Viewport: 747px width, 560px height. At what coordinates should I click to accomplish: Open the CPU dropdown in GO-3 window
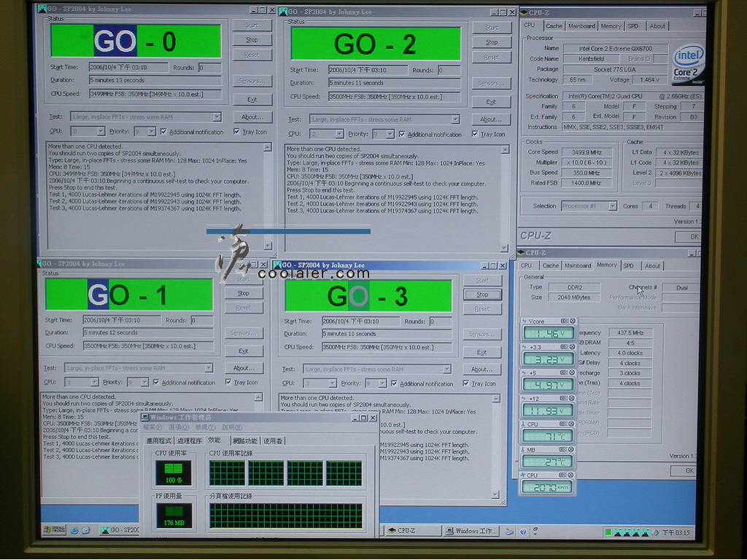332,384
